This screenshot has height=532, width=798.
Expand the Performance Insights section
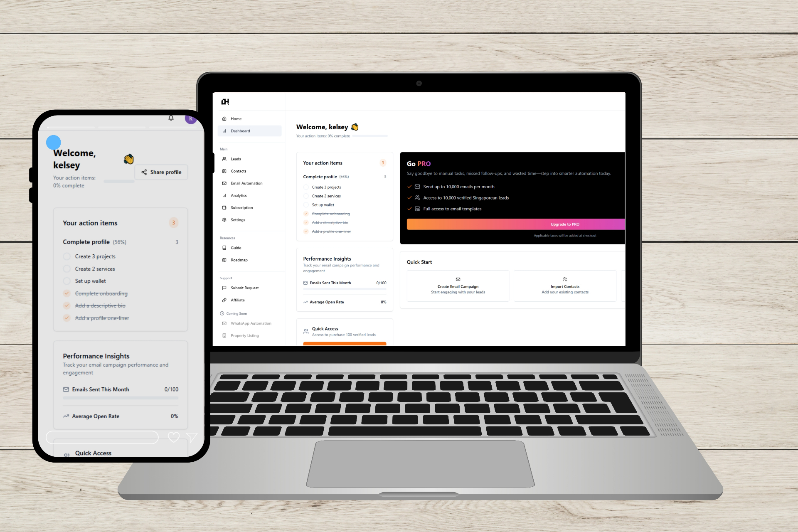[x=327, y=258]
